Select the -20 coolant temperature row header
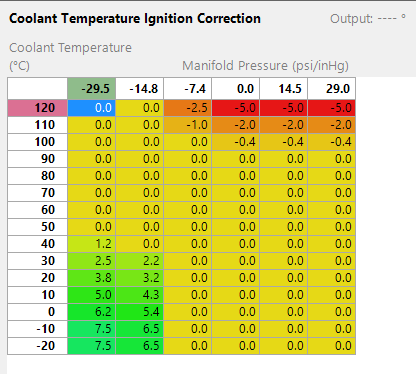 pos(38,346)
